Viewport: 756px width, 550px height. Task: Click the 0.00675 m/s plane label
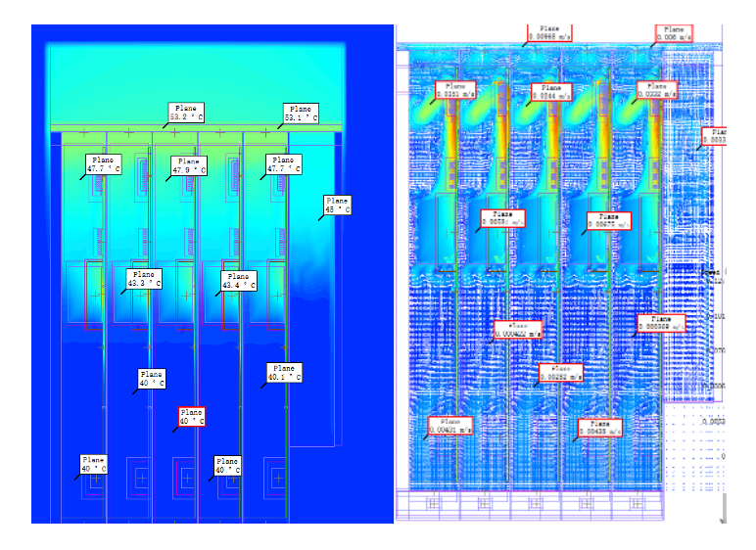609,220
